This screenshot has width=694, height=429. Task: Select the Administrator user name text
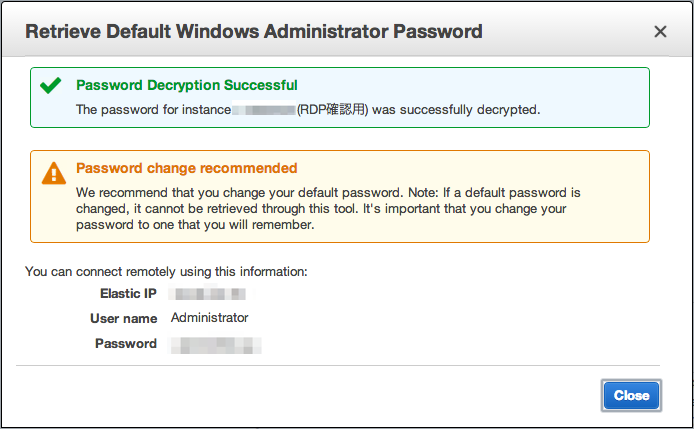click(x=209, y=317)
